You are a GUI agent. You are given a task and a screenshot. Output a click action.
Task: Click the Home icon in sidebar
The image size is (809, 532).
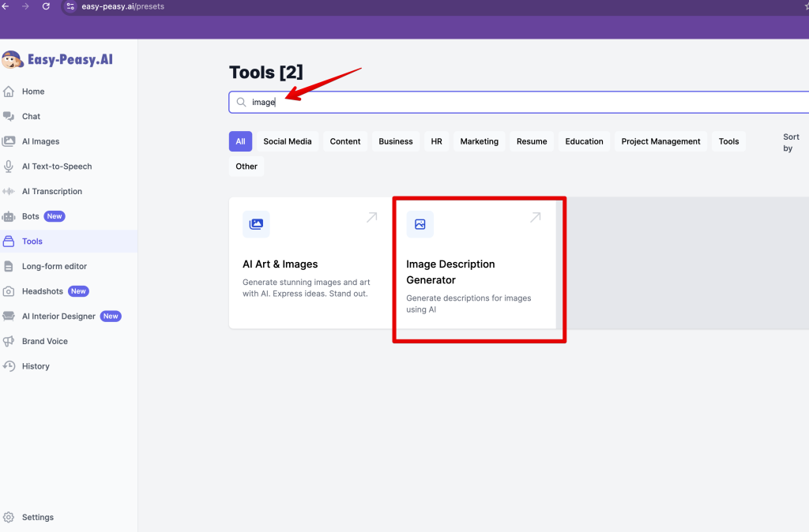(x=9, y=92)
